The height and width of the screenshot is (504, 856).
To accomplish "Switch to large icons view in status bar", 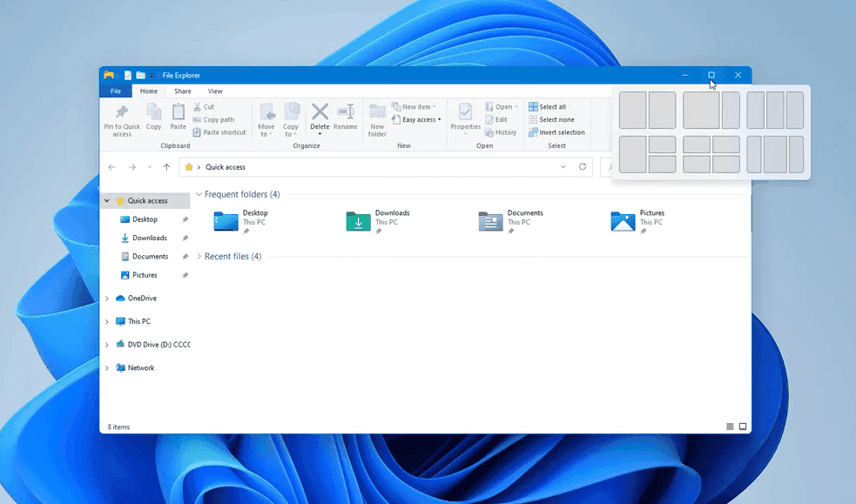I will (743, 427).
